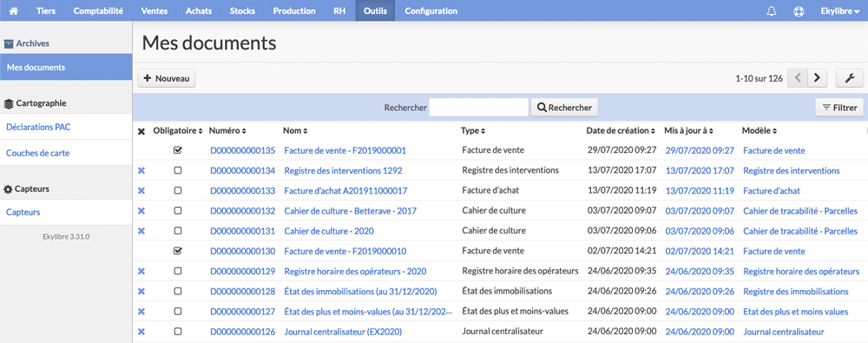Sort by Obligatoire column
Image resolution: width=868 pixels, height=343 pixels.
tap(178, 131)
